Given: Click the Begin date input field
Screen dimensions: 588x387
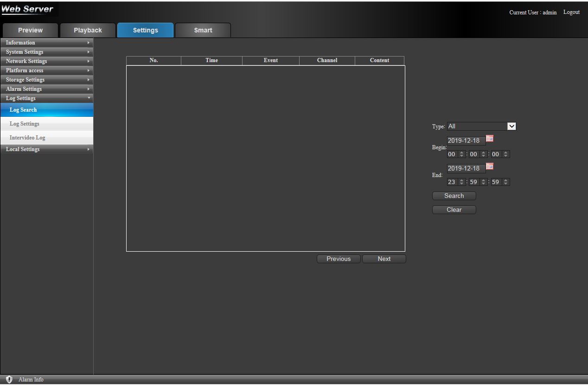Looking at the screenshot, I should click(466, 141).
